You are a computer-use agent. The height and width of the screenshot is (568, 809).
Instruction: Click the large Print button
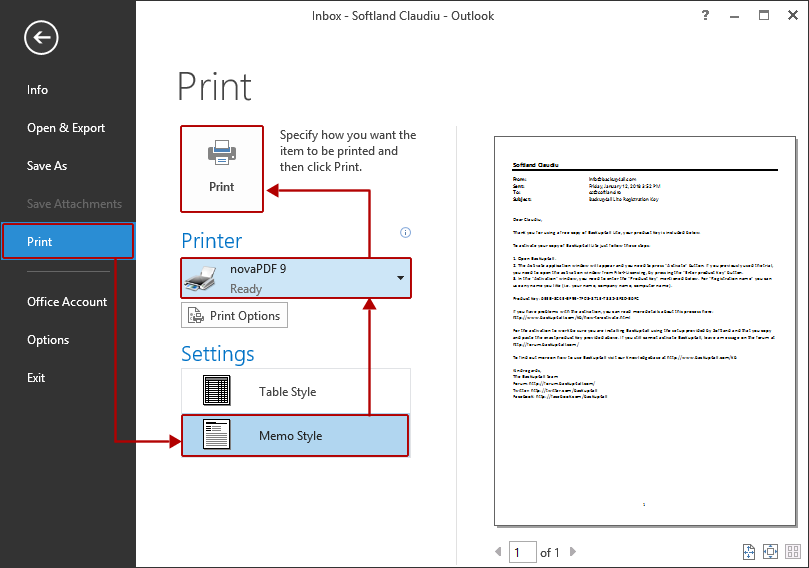pyautogui.click(x=222, y=169)
